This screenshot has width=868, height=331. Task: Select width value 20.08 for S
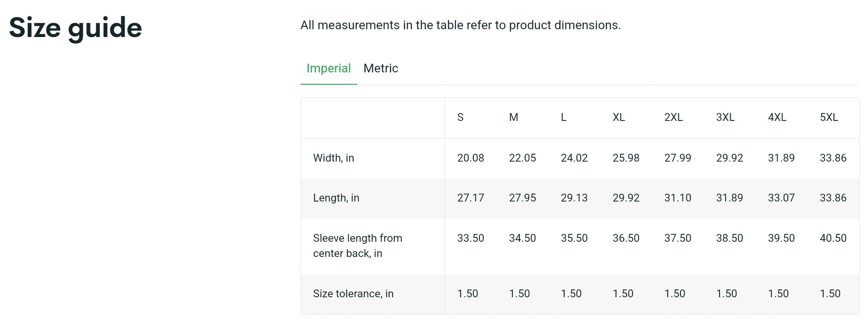tap(471, 158)
